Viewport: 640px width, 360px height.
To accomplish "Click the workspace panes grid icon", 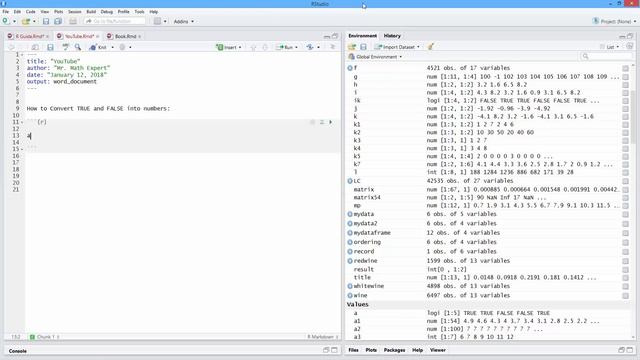I will click(158, 21).
